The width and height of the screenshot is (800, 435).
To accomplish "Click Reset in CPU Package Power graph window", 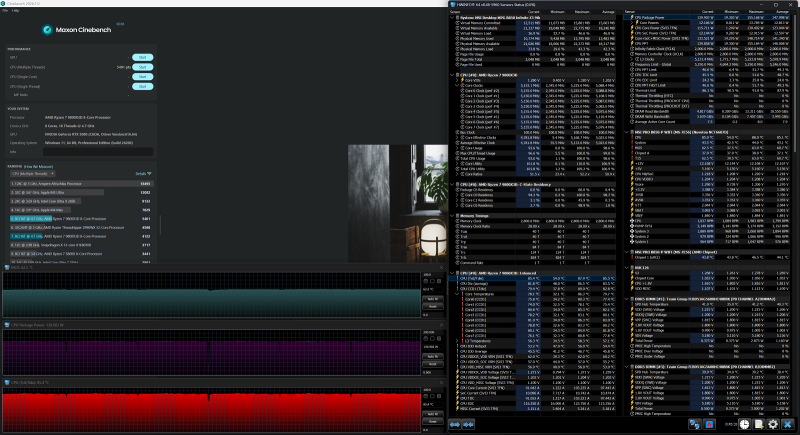I will 432,364.
